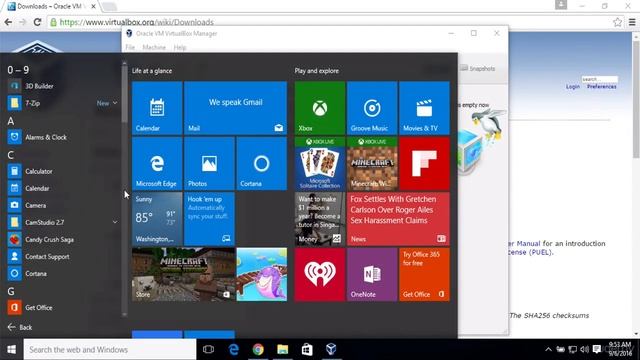Open the Groove Music tile
640x360 pixels.
click(372, 108)
